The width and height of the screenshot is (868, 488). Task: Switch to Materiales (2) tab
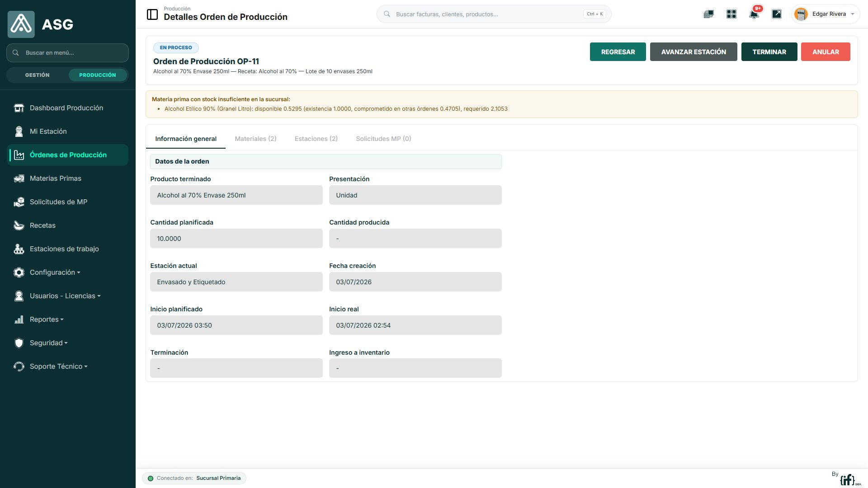[x=255, y=139]
